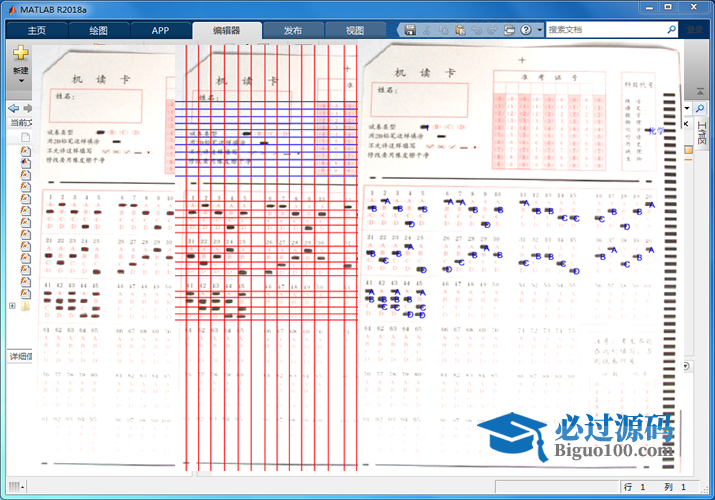Screen dimensions: 715x500
Task: Go forward with the gray right arrow
Action: [x=27, y=108]
